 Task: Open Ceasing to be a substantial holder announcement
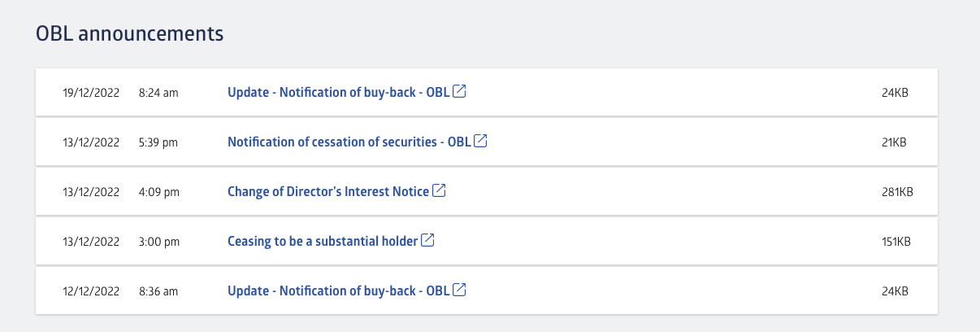pos(323,241)
